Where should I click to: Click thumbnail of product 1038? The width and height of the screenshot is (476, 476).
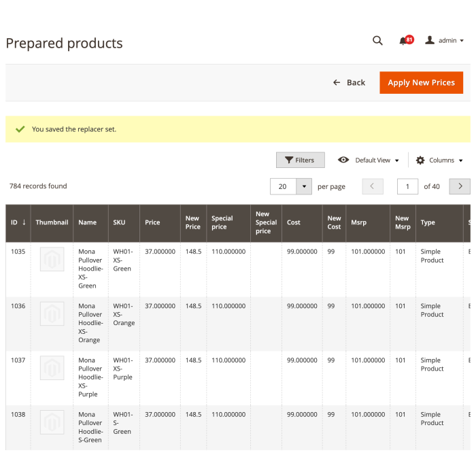52,422
